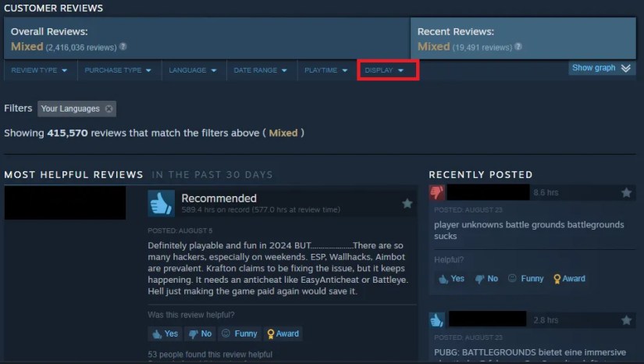
Task: Remove the Your Languages filter
Action: tap(109, 109)
